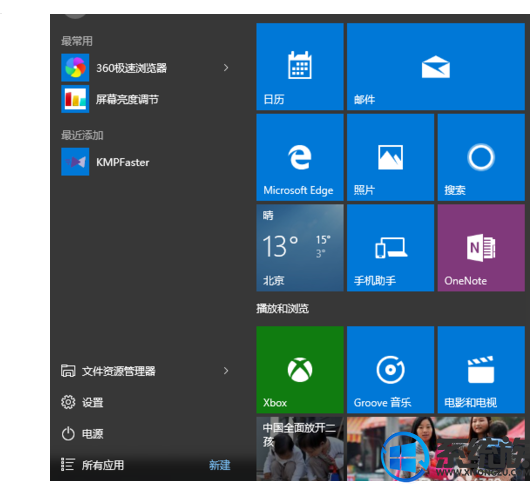
Task: Launch the Microsoft Edge tile
Action: pos(300,157)
